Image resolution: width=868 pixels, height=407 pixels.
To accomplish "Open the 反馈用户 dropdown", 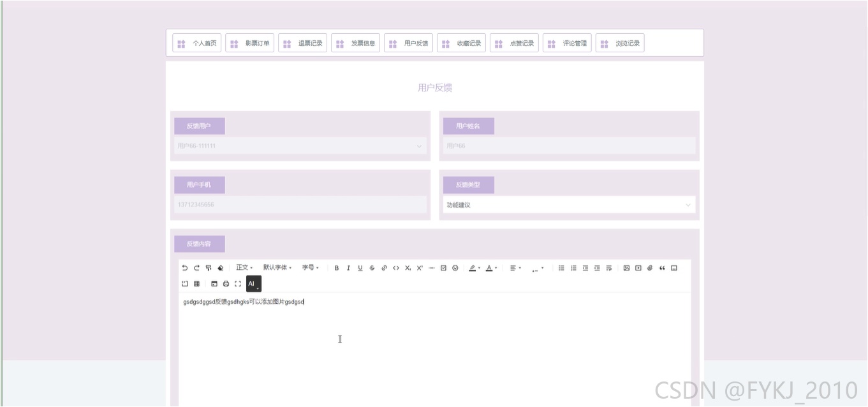I will [300, 146].
